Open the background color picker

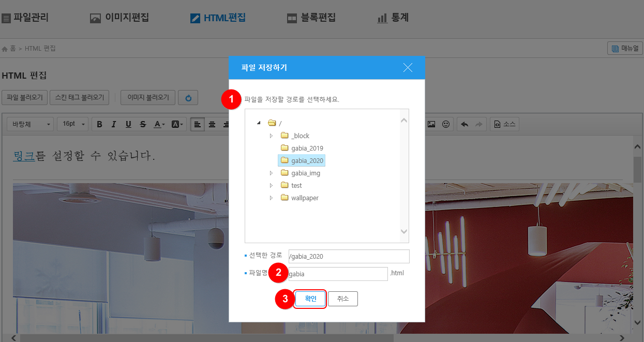(177, 124)
